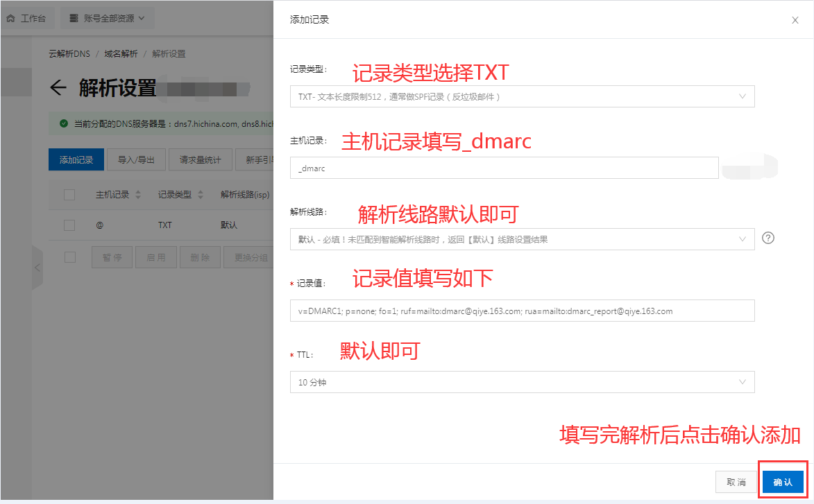
Task: Collapse the left sidebar with the arrow handle
Action: coord(37,268)
